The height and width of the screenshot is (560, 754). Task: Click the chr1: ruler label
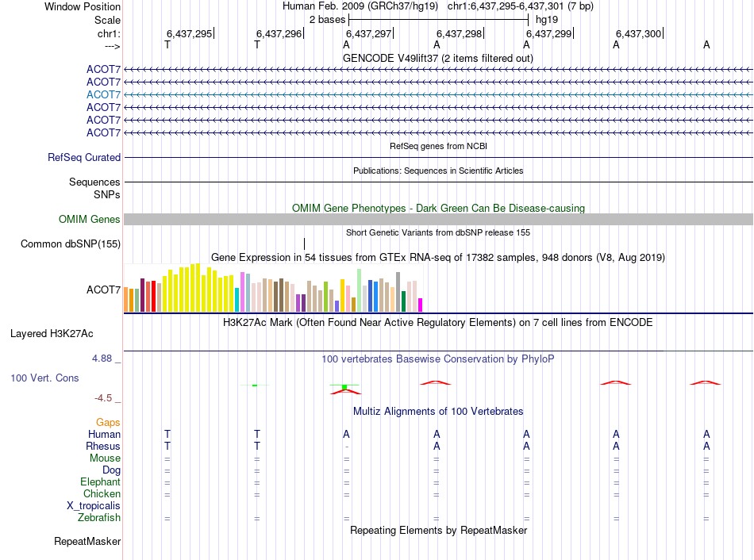click(x=109, y=33)
